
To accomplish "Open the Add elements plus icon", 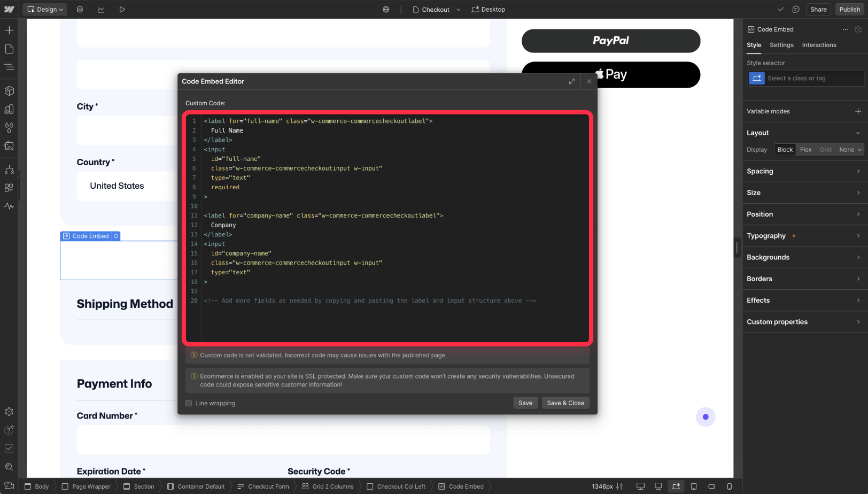I will [x=9, y=30].
